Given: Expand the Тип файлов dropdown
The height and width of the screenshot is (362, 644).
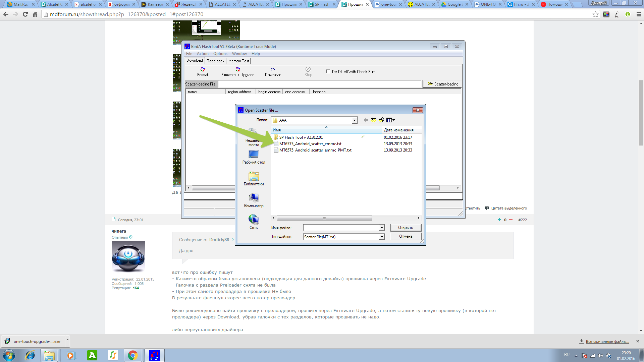Looking at the screenshot, I should (x=382, y=237).
